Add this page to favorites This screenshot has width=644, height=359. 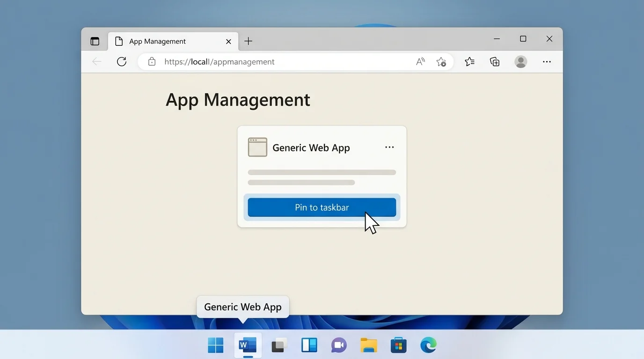click(441, 62)
